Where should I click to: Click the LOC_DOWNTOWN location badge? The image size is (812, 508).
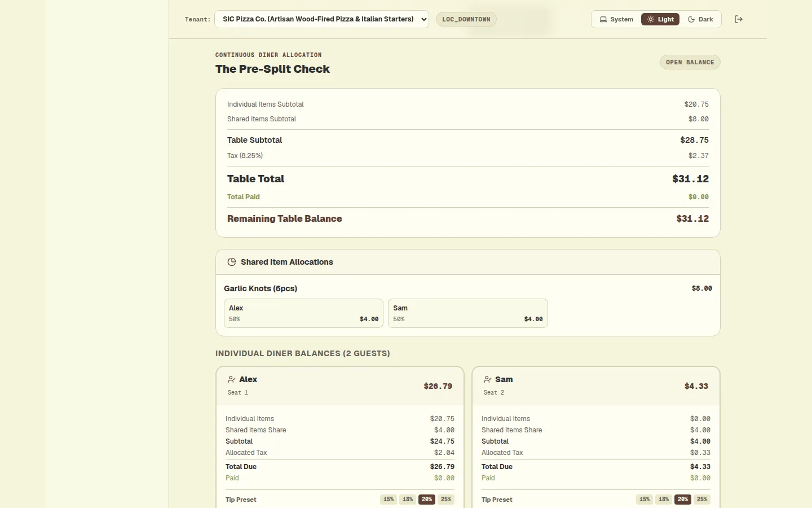[466, 19]
